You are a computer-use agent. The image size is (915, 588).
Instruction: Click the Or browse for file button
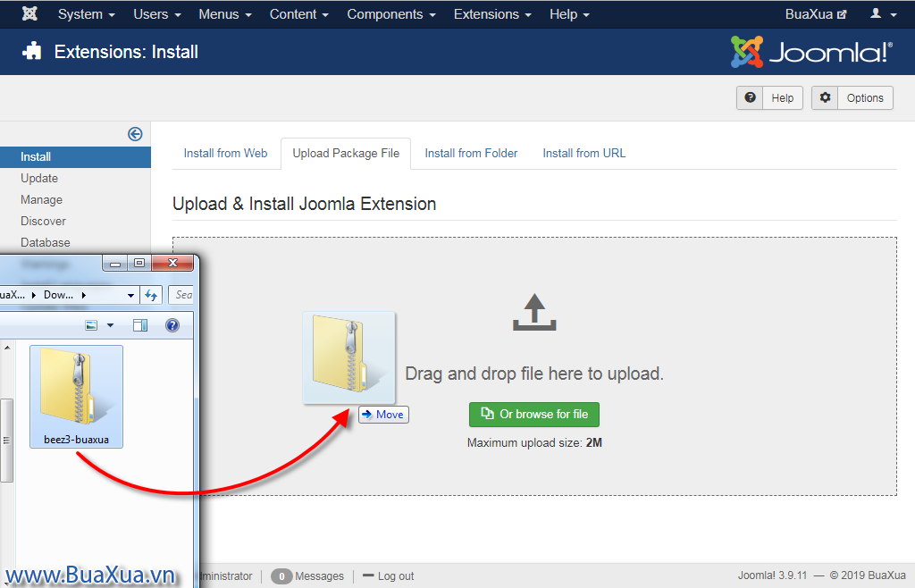(534, 414)
